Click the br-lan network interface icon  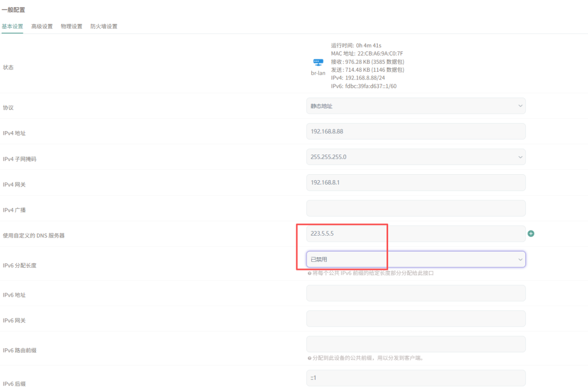318,63
